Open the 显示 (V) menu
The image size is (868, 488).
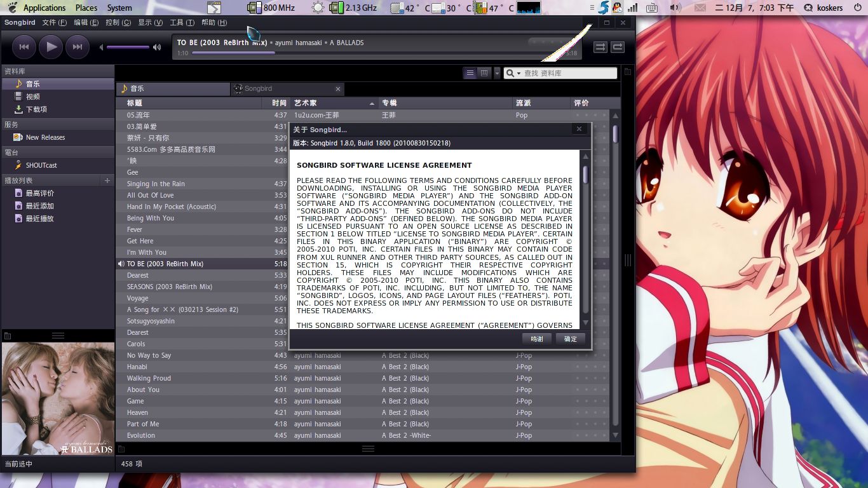point(150,22)
